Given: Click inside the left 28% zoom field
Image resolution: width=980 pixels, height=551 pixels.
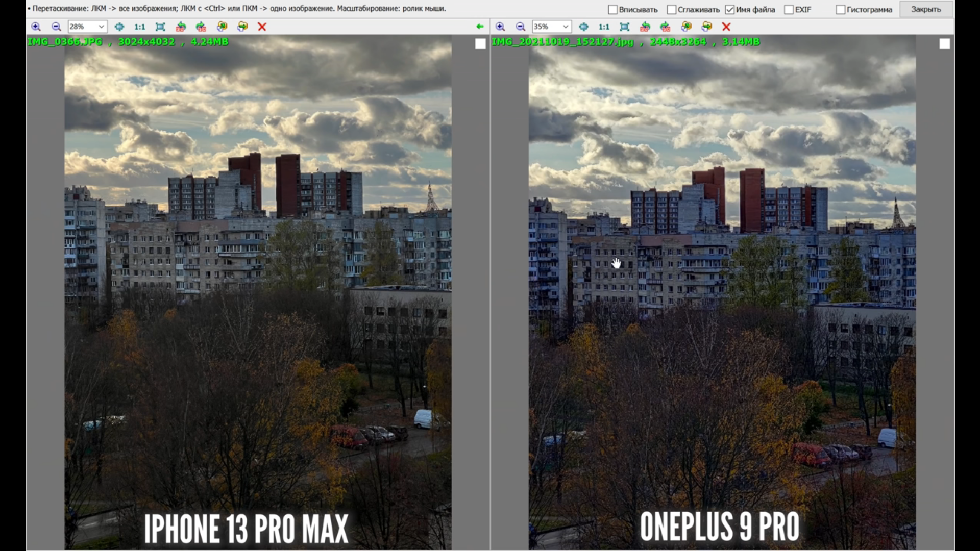Looking at the screenshot, I should (x=82, y=27).
